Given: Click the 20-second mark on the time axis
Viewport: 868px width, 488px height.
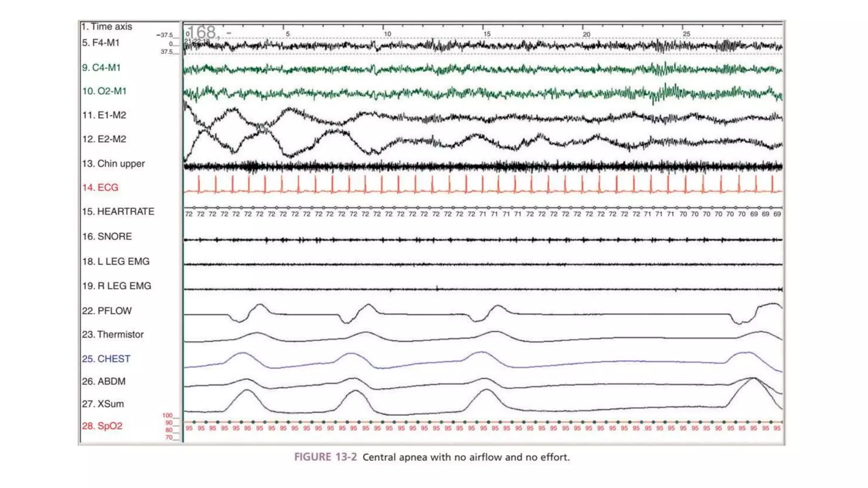Looking at the screenshot, I should (587, 34).
